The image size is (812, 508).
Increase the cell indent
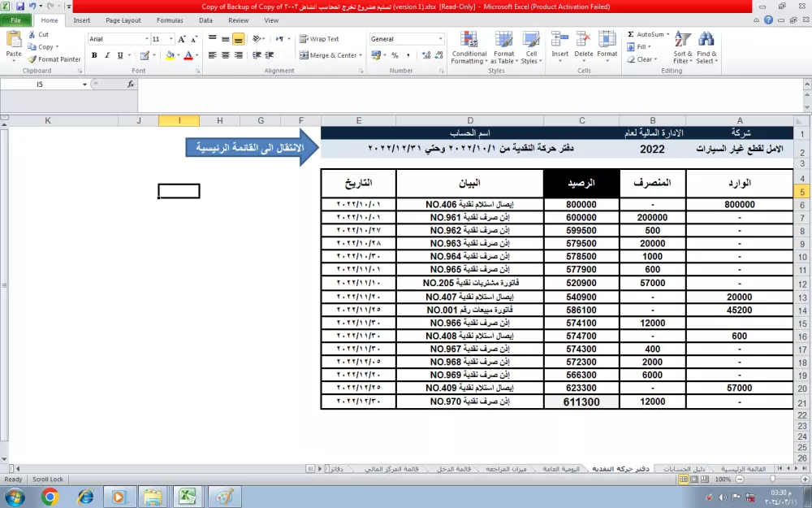[270, 55]
